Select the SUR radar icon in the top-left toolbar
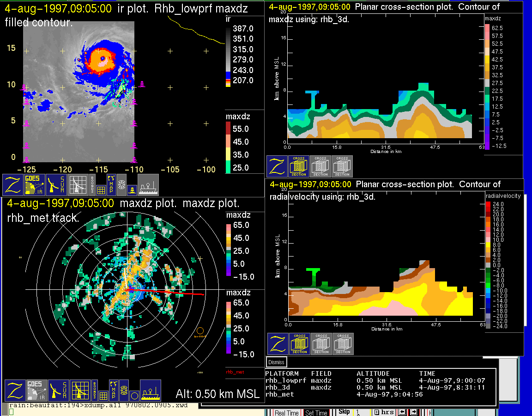This screenshot has height=416, width=532. click(x=56, y=185)
